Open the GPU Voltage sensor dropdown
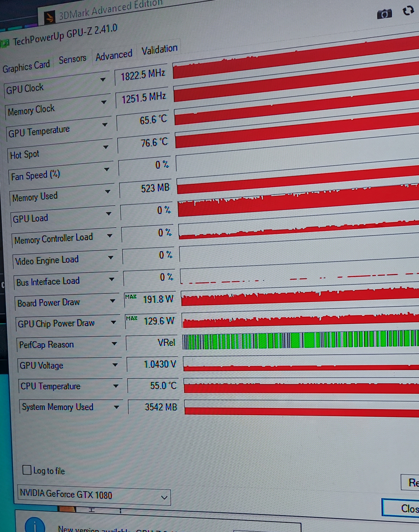Screen dimensions: 419x532 click(x=115, y=365)
